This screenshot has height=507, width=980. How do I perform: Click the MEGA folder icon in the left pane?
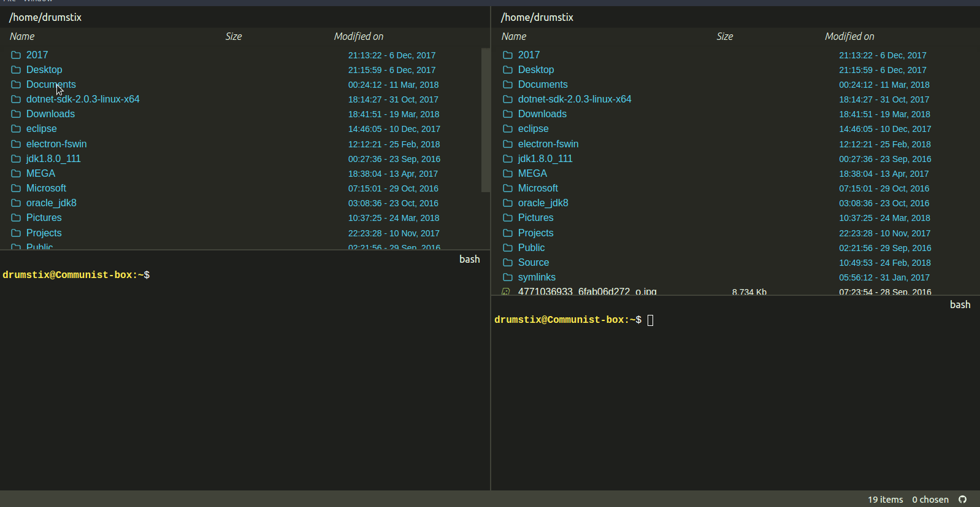[x=16, y=174]
